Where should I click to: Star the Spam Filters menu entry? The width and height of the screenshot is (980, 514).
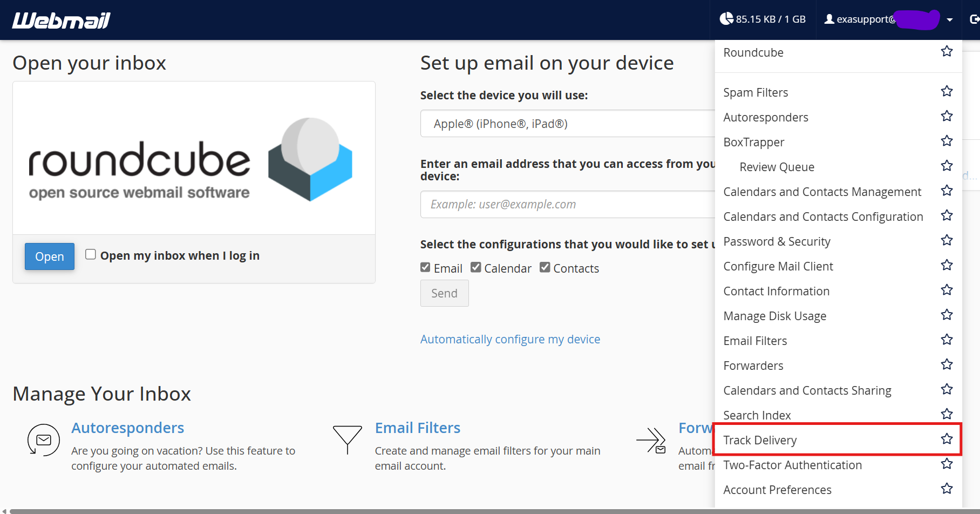click(947, 91)
